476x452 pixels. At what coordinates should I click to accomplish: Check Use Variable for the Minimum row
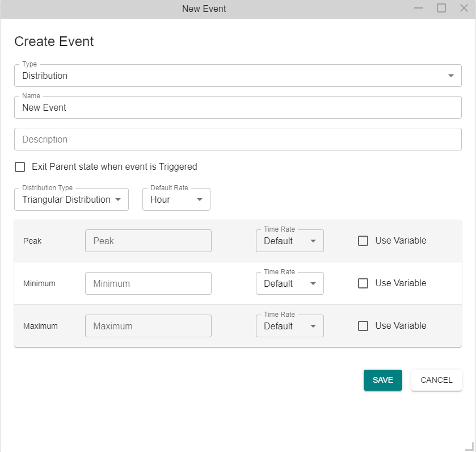pyautogui.click(x=363, y=283)
